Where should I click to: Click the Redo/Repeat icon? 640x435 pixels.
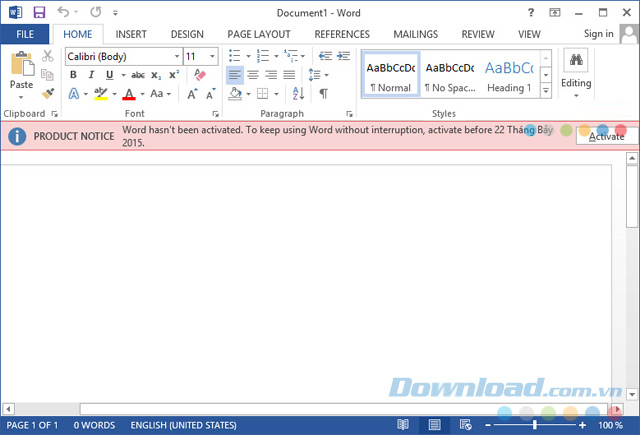coord(96,12)
